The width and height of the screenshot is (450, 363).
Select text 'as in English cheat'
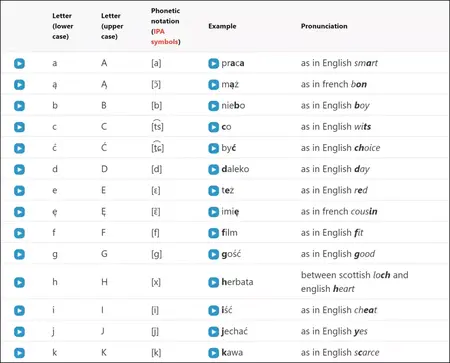tap(339, 310)
